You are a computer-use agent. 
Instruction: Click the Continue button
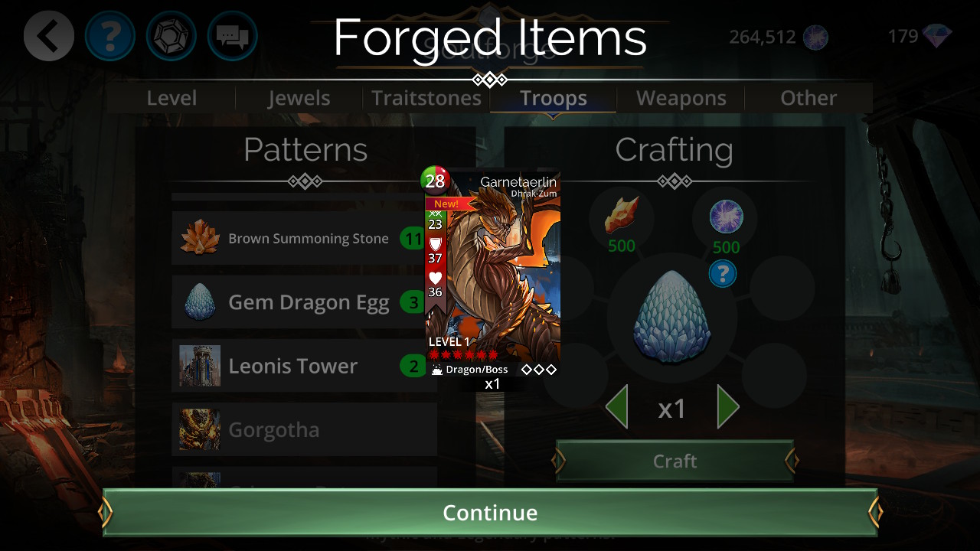point(490,512)
